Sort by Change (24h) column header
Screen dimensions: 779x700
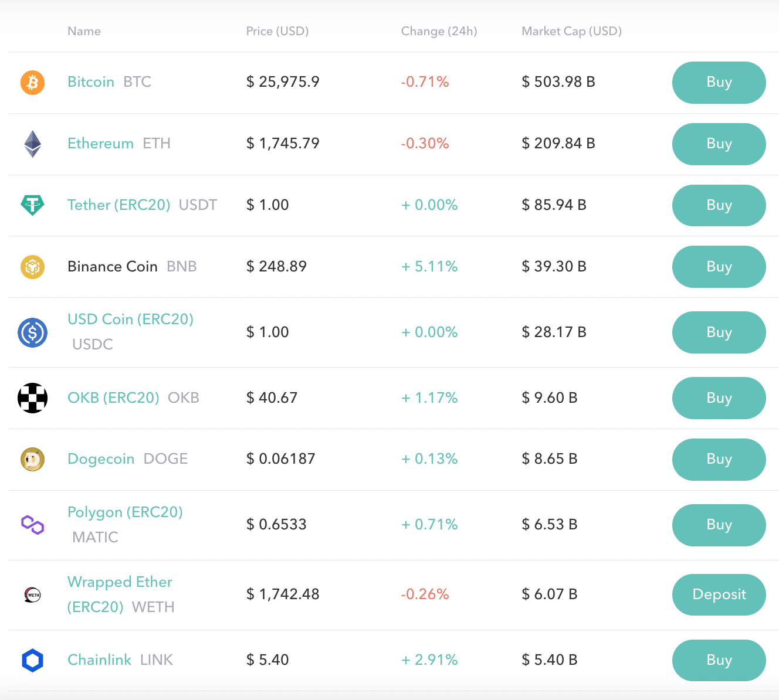[439, 31]
